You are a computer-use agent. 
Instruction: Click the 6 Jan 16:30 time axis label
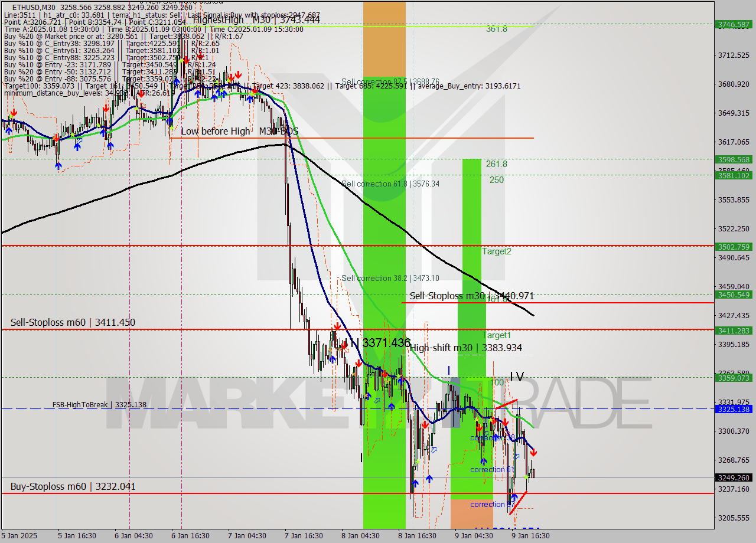pyautogui.click(x=190, y=536)
